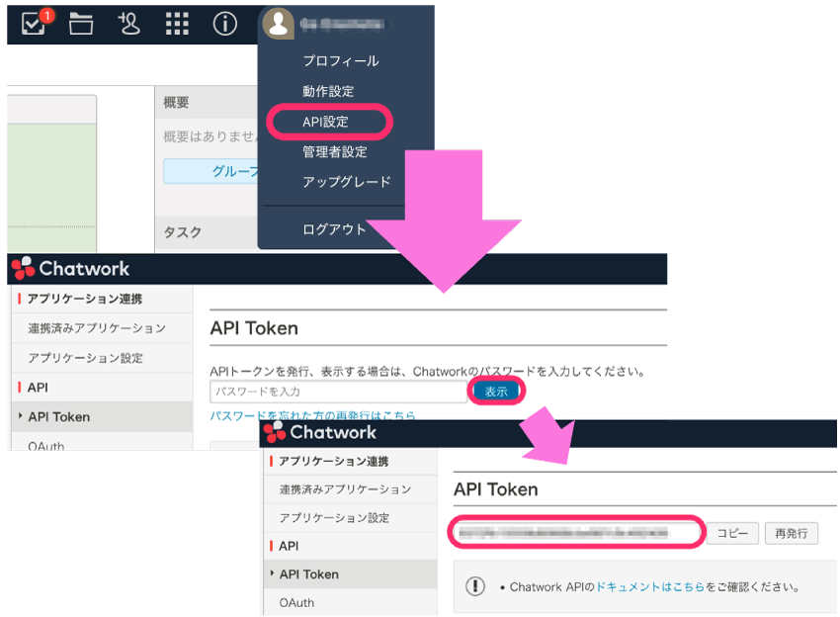This screenshot has width=840, height=617.
Task: Click the API Token heading in middle window
Action: [x=254, y=328]
